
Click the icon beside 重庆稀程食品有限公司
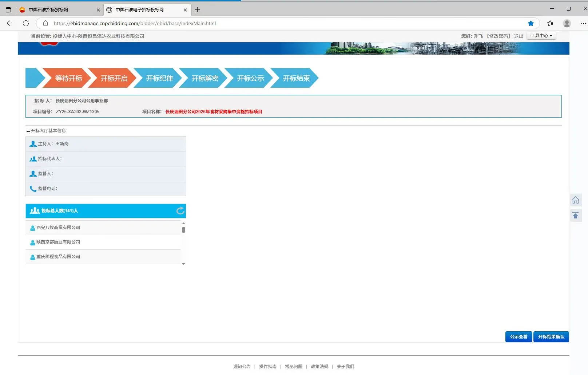(33, 257)
